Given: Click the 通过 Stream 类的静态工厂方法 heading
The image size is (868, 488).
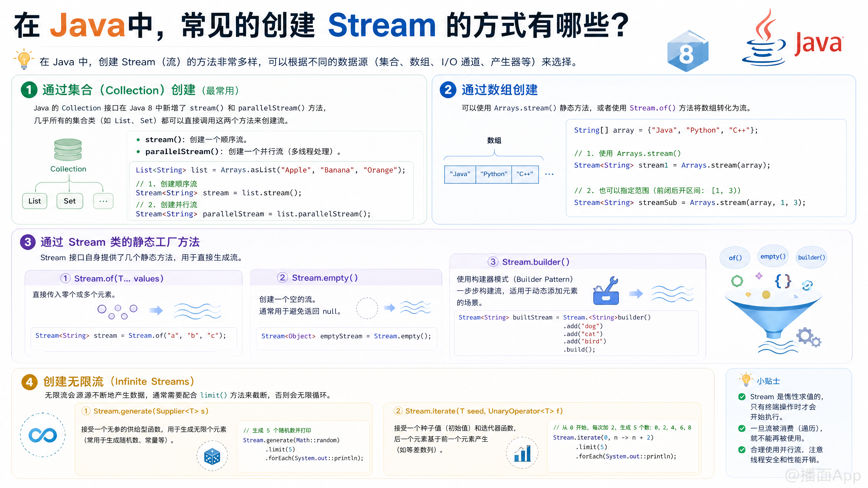Looking at the screenshot, I should [x=120, y=242].
